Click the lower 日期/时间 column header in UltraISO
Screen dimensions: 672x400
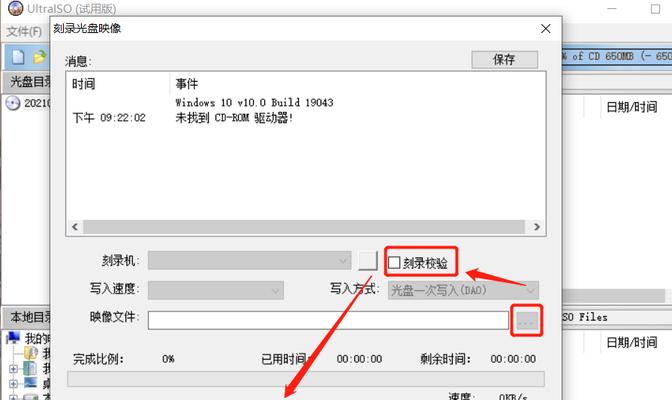tap(632, 342)
